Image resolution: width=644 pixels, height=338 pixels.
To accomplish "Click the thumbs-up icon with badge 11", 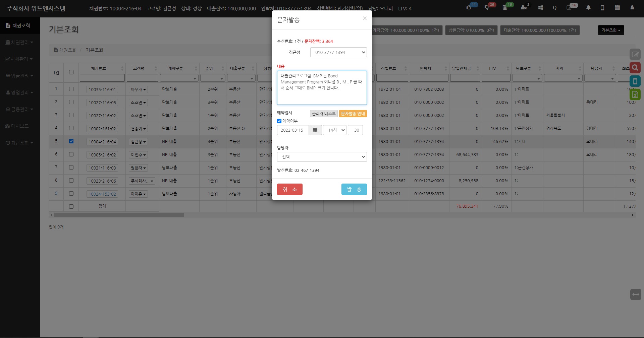I will click(x=469, y=7).
